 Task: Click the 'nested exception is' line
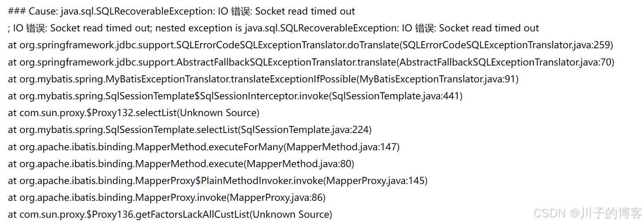[273, 28]
